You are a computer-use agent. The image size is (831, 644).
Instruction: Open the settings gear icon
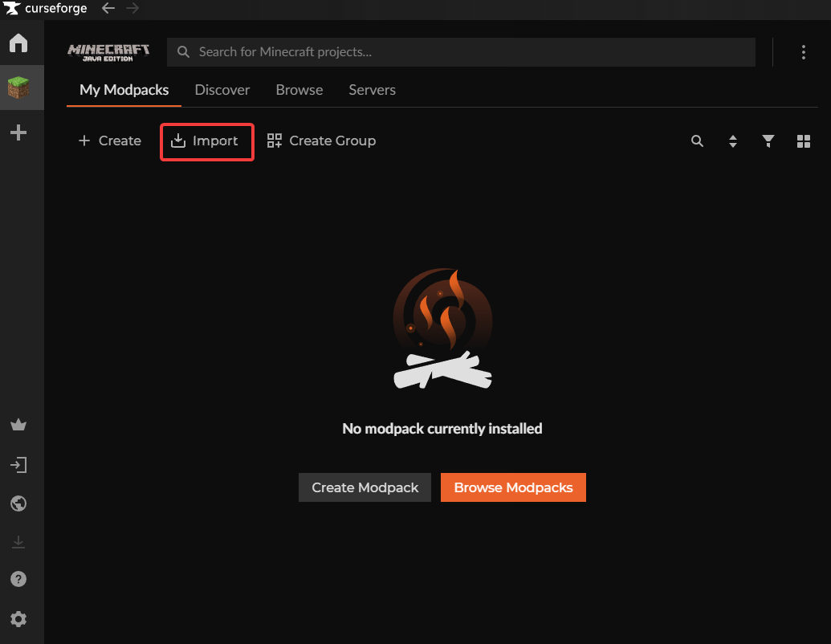tap(18, 618)
